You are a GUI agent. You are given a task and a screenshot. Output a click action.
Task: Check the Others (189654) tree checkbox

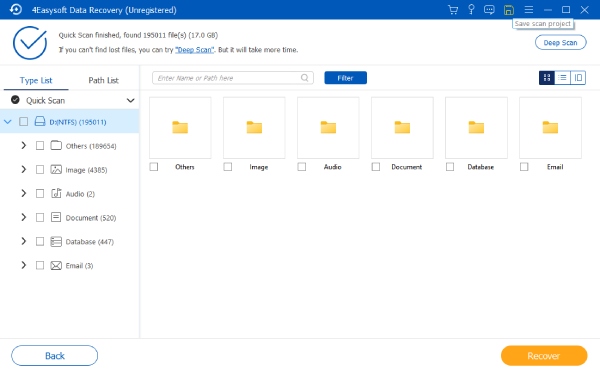[40, 145]
